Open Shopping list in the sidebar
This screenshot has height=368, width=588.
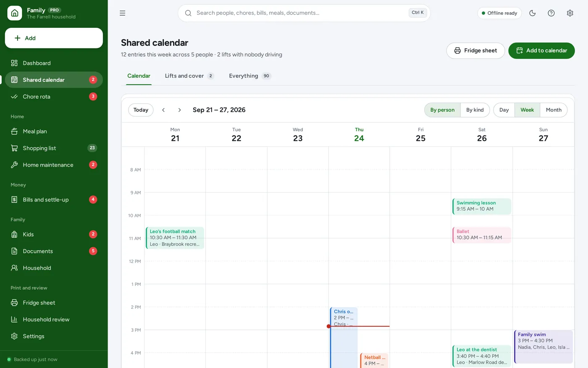[x=54, y=148]
